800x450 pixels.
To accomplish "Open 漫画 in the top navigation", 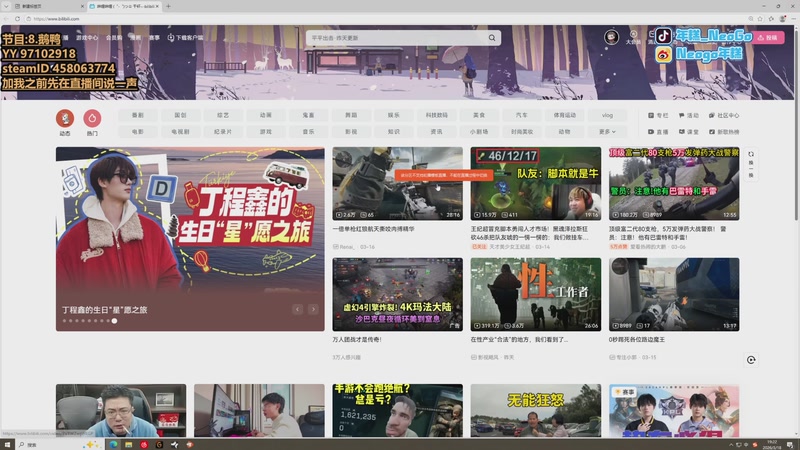I will click(x=135, y=38).
